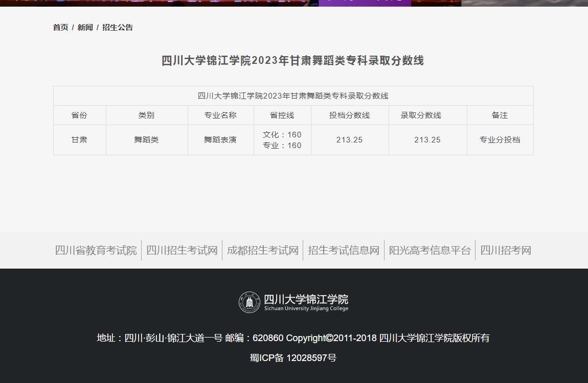Open the 成都招生考试网 link

pyautogui.click(x=263, y=250)
